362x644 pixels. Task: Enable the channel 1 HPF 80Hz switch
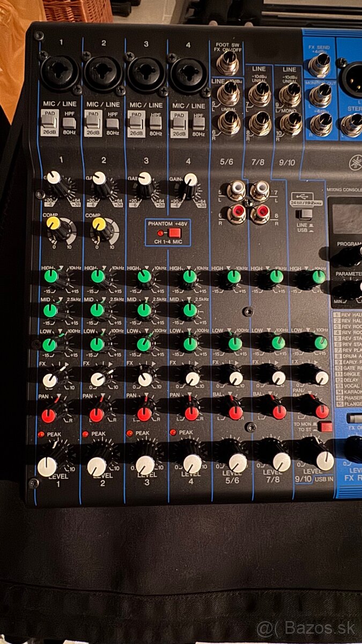click(69, 122)
